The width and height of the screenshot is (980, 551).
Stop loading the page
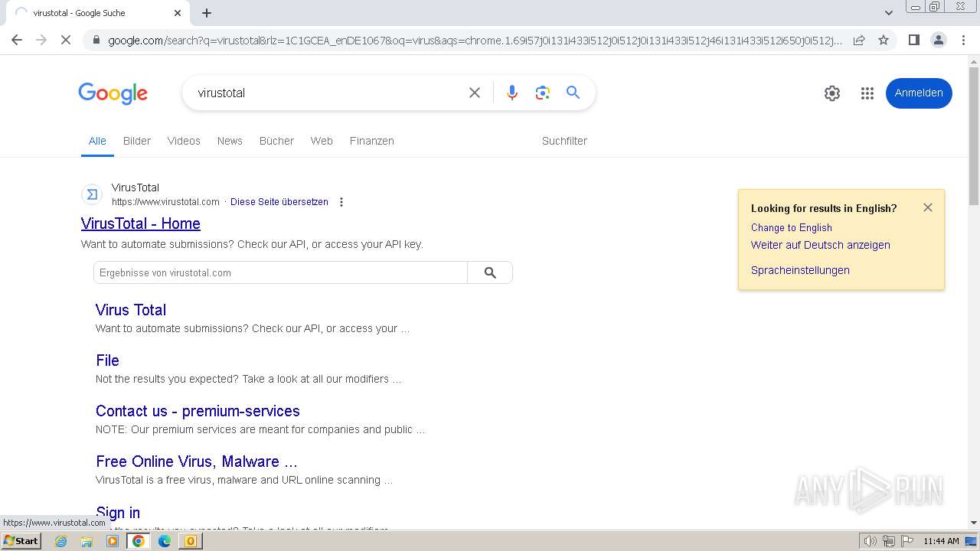tap(66, 40)
